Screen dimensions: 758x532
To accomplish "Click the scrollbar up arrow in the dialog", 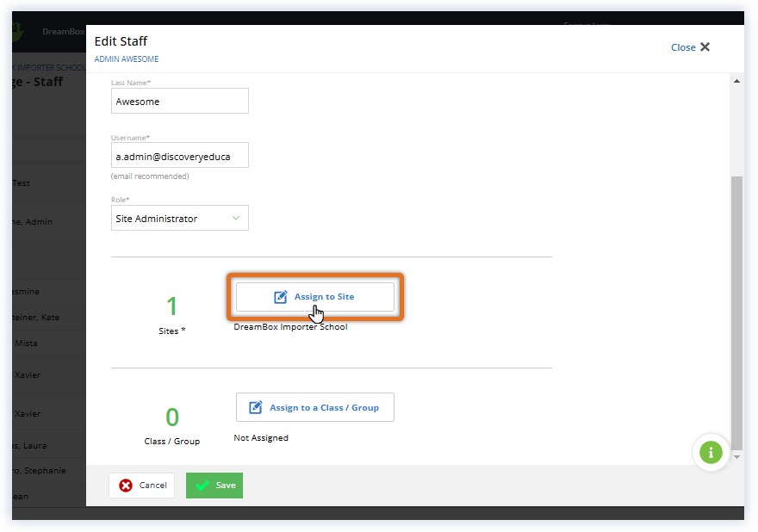I will (736, 81).
